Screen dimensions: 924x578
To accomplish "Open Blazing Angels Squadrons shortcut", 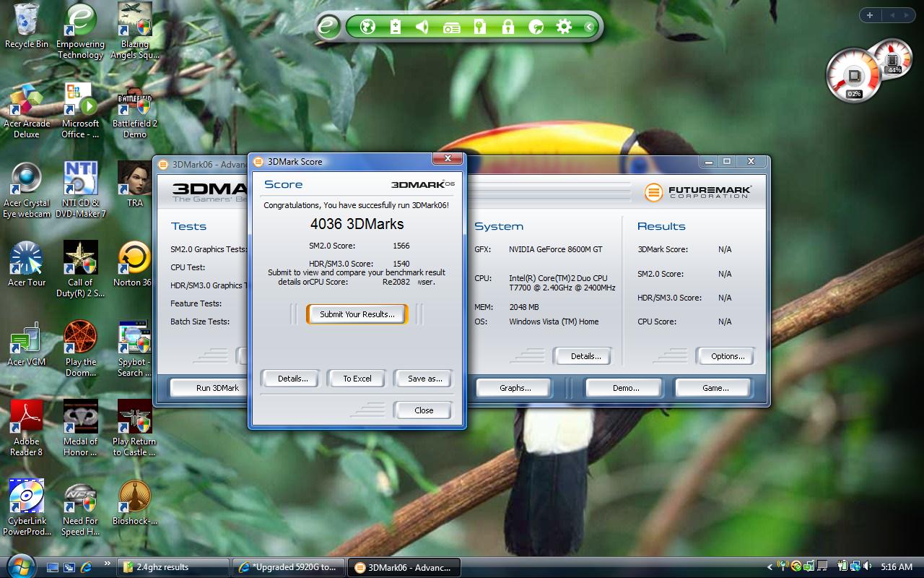I will pyautogui.click(x=135, y=30).
